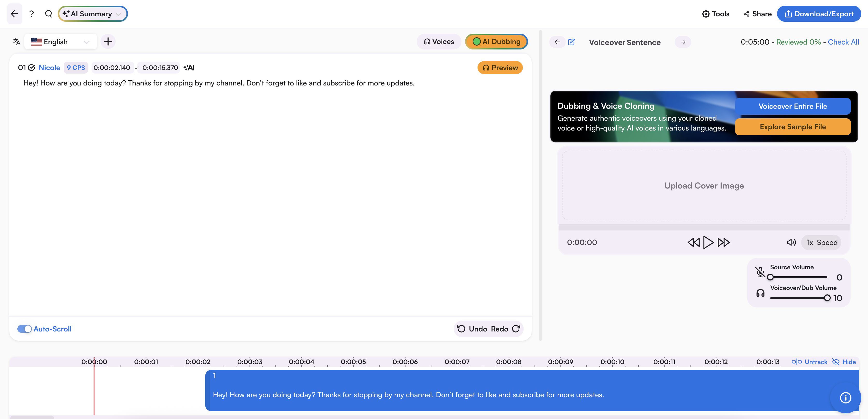Click the search magnifier icon

click(x=48, y=14)
